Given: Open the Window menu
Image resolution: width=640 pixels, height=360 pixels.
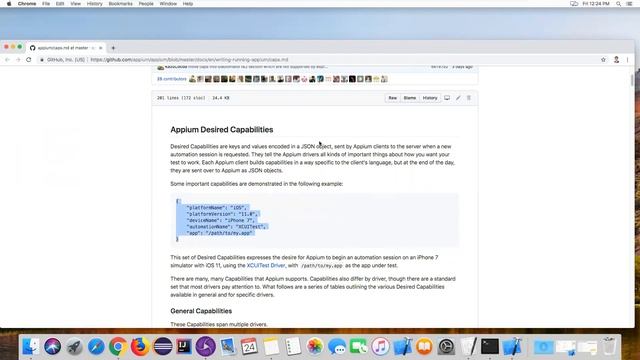Looking at the screenshot, I should pos(168,4).
